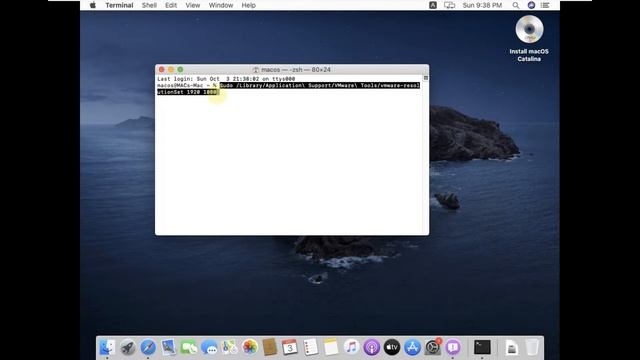The width and height of the screenshot is (640, 360).
Task: Open Notes yellow pad in Dock
Action: point(331,348)
